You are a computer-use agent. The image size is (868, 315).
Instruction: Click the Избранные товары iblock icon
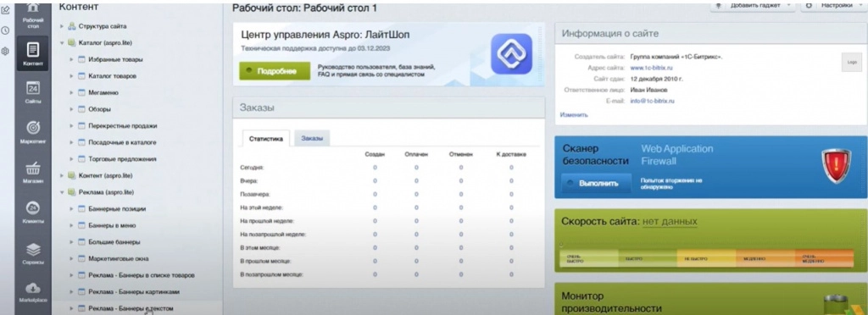[82, 59]
